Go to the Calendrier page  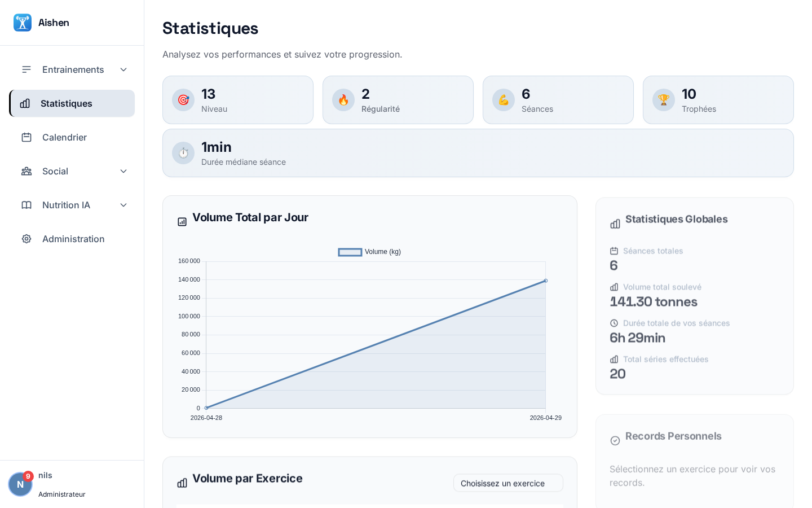click(x=72, y=137)
